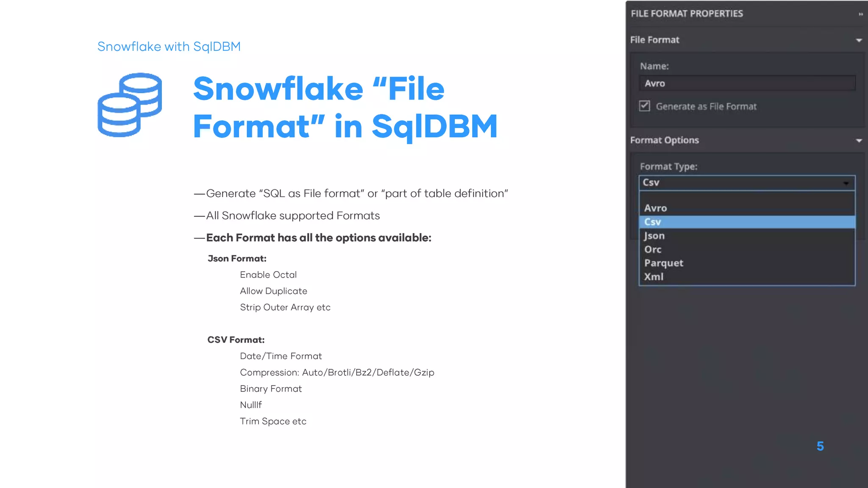Click the blue database stack icon
Image resolution: width=868 pixels, height=488 pixels.
[130, 105]
